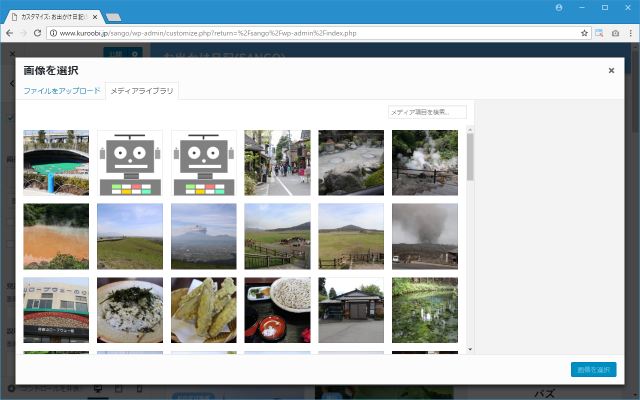Select the メディアライブラリ tab
This screenshot has height=400, width=640.
click(x=141, y=91)
